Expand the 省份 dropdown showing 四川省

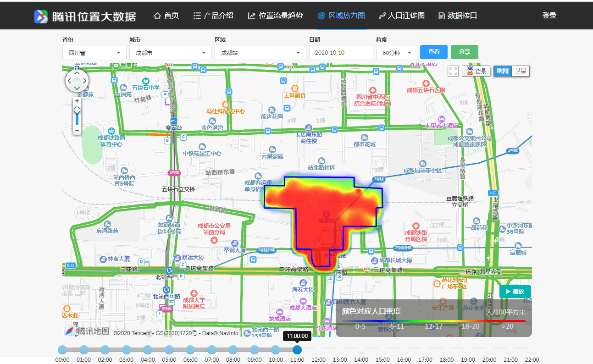(94, 52)
